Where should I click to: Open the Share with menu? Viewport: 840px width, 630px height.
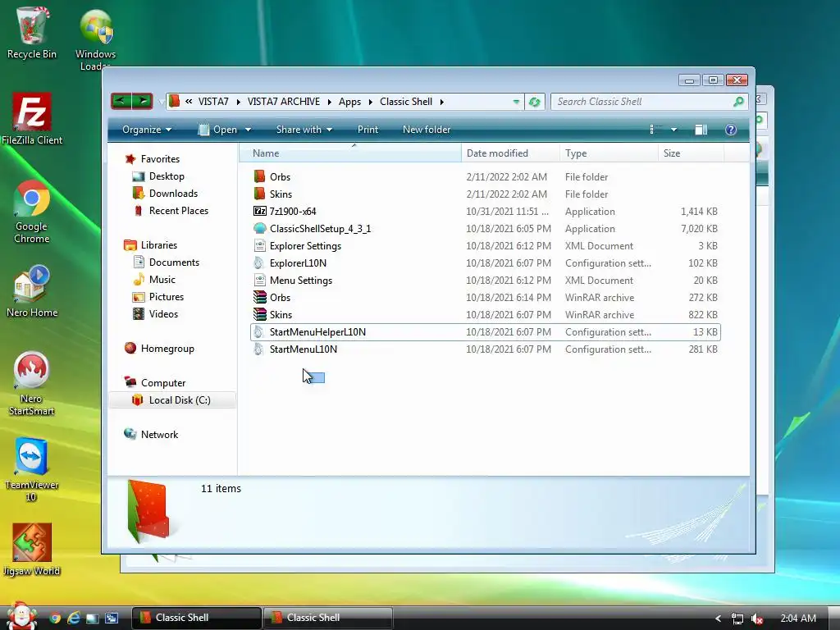304,130
